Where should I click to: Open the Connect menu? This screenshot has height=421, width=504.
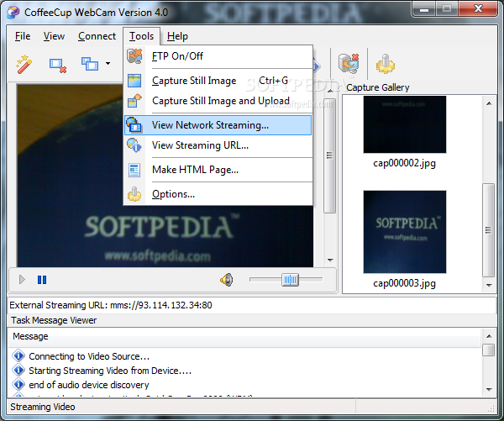click(x=97, y=36)
